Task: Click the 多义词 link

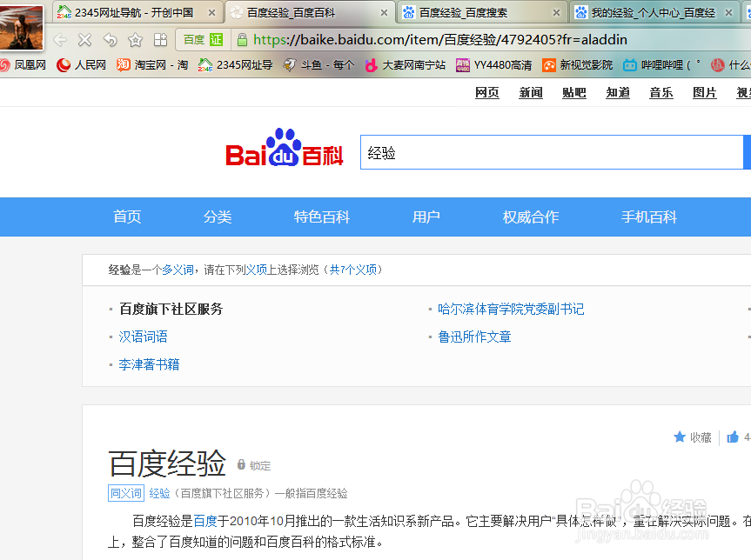Action: coord(178,270)
